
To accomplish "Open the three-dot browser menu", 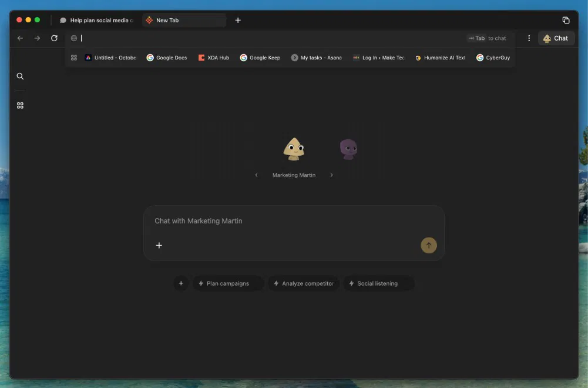I will [529, 38].
